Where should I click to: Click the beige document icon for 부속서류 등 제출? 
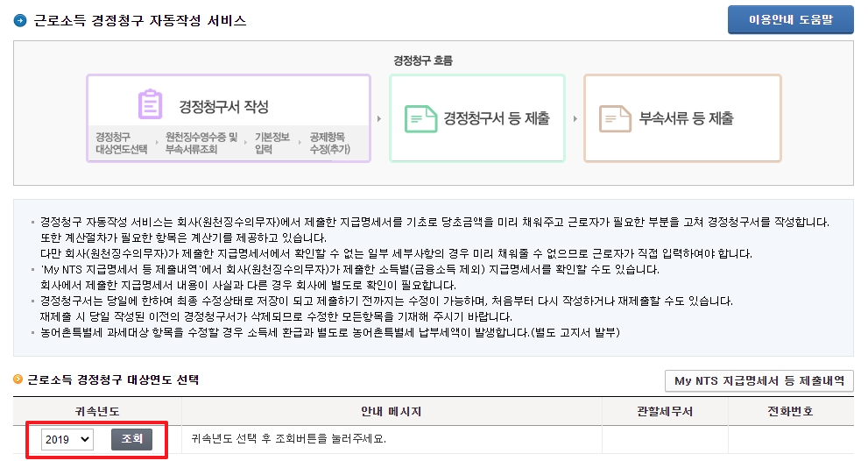[x=615, y=118]
